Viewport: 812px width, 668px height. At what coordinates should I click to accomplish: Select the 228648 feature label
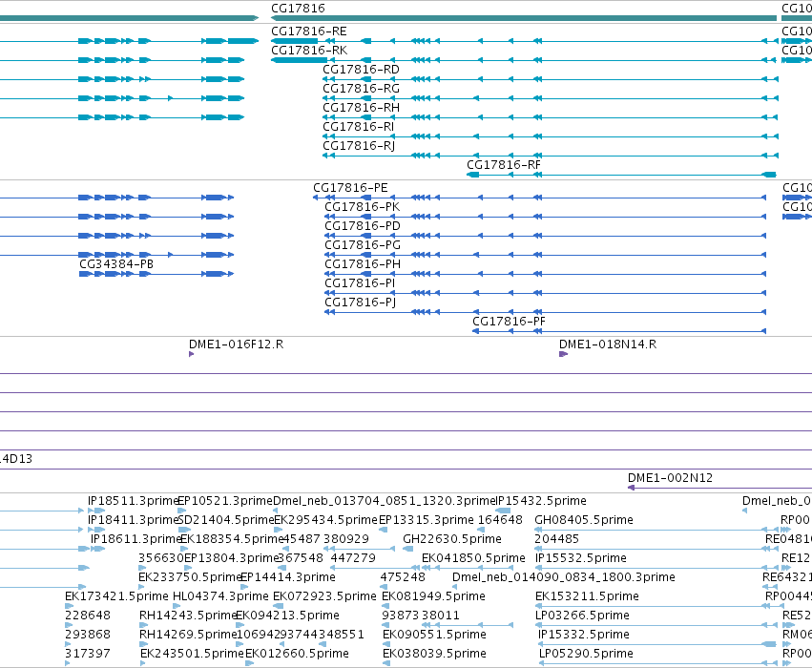tap(88, 616)
